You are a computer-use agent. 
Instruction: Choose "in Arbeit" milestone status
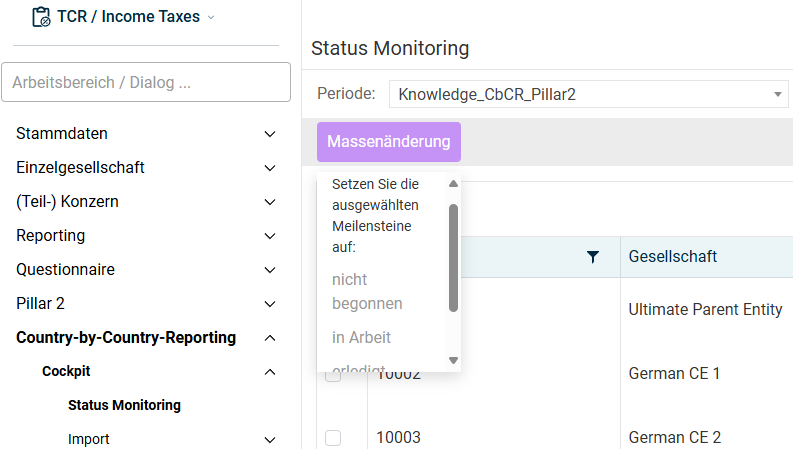361,337
